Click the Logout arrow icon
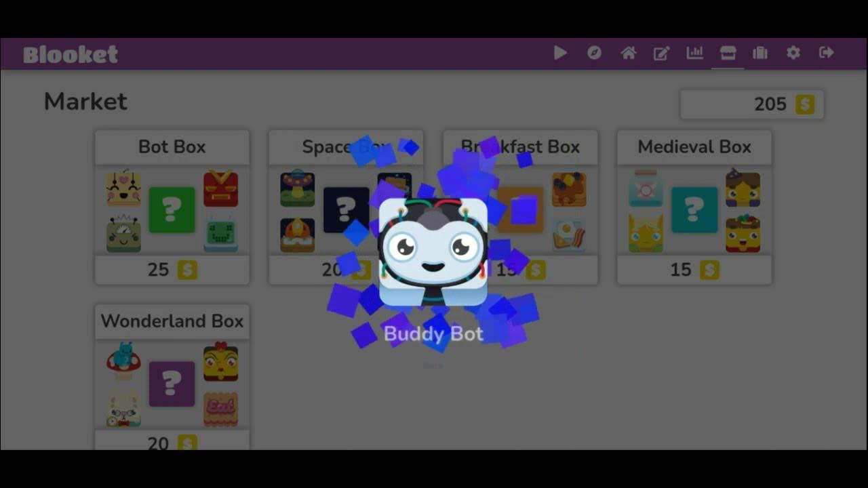Screen dimensions: 868x488 [827, 53]
